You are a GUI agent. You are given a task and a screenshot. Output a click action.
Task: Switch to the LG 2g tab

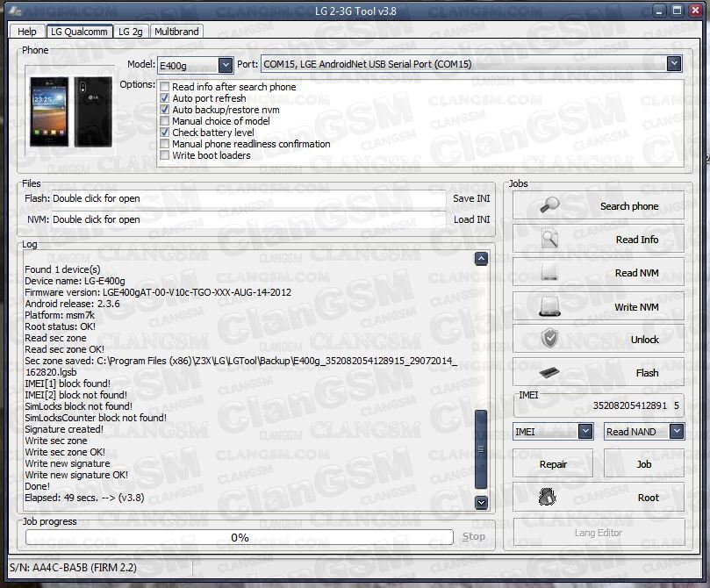pyautogui.click(x=131, y=32)
